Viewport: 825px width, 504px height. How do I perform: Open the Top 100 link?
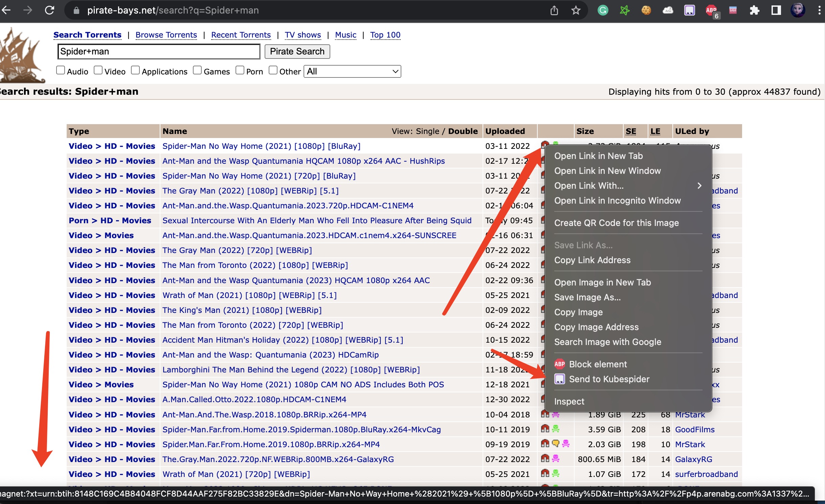(385, 35)
